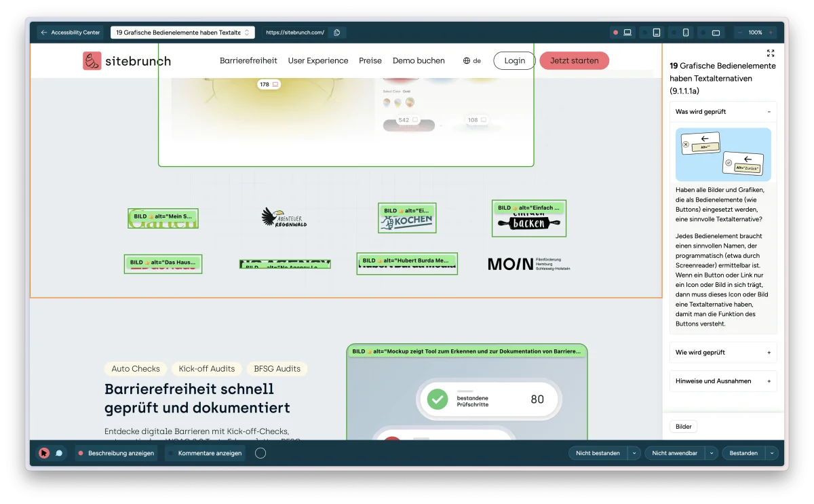Switch to the tablet preview icon

point(656,32)
